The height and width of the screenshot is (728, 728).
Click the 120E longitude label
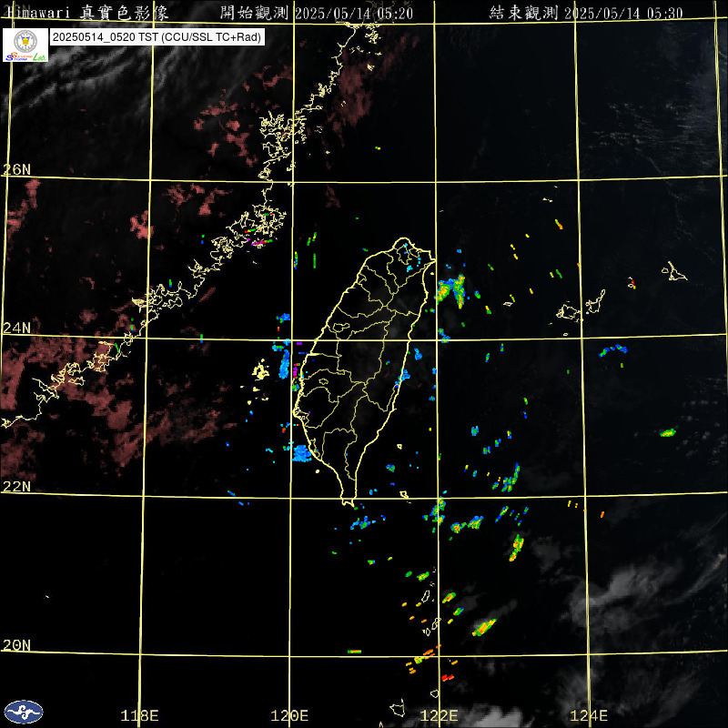tap(289, 715)
